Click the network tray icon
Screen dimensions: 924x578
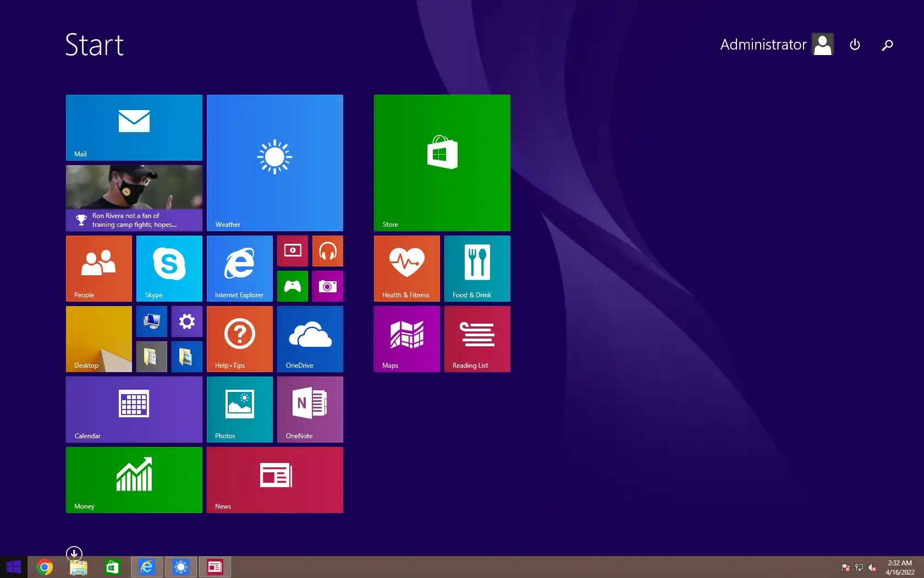click(x=859, y=568)
